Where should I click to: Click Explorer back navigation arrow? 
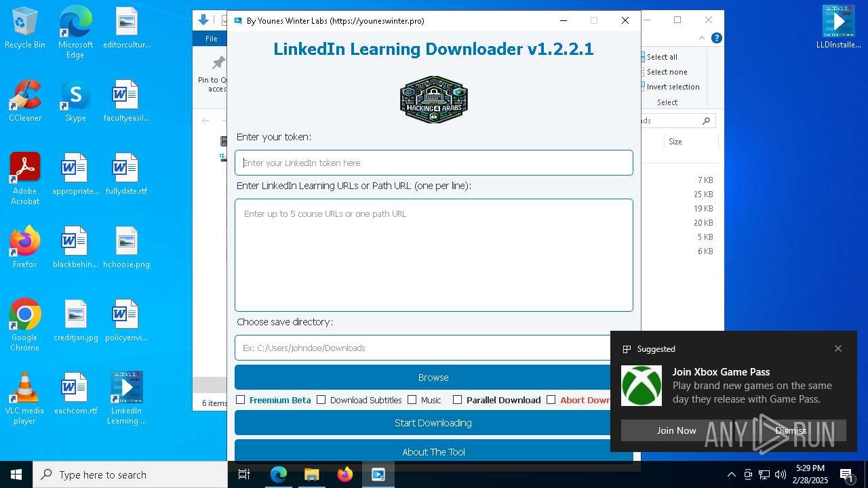pyautogui.click(x=205, y=121)
